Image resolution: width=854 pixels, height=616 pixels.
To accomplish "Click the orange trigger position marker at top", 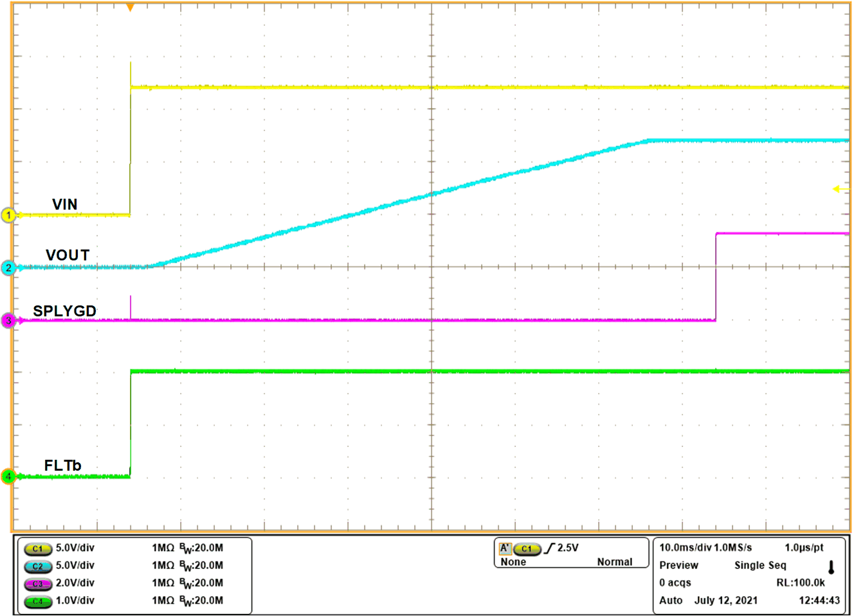I will [x=131, y=8].
